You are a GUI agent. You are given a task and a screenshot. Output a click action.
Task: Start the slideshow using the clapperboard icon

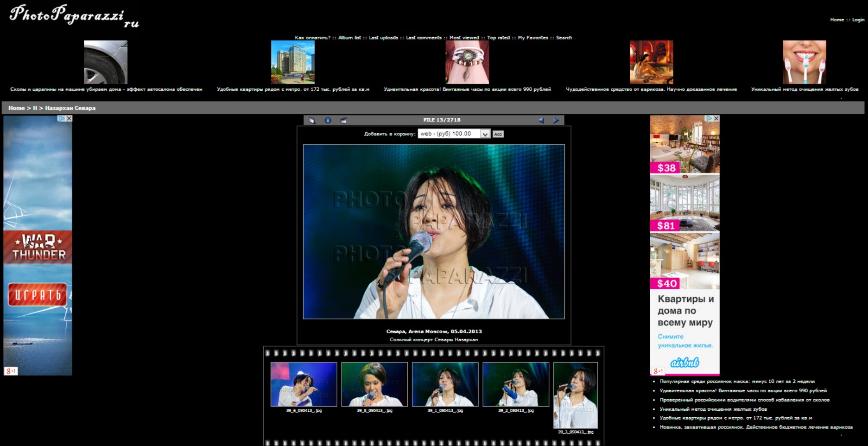coord(343,121)
